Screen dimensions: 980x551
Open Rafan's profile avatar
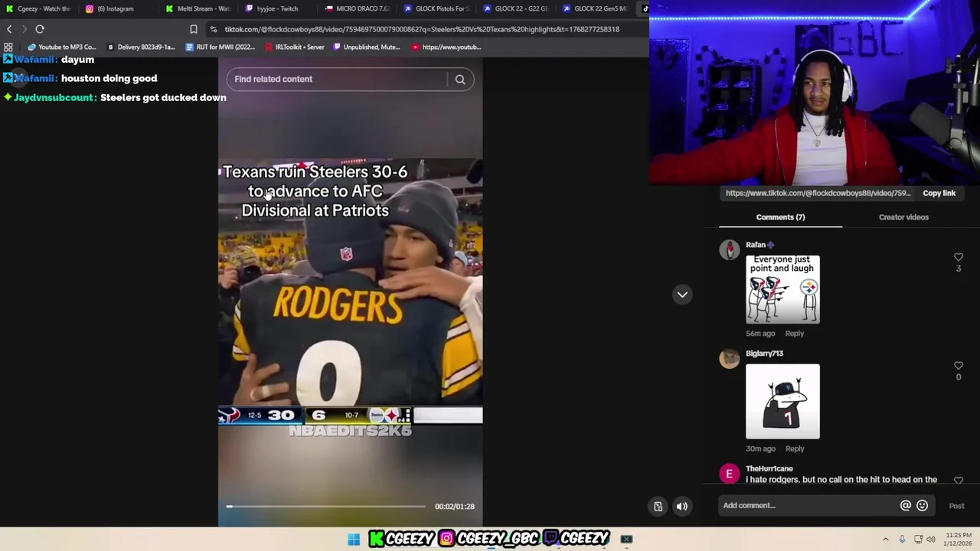tap(730, 250)
